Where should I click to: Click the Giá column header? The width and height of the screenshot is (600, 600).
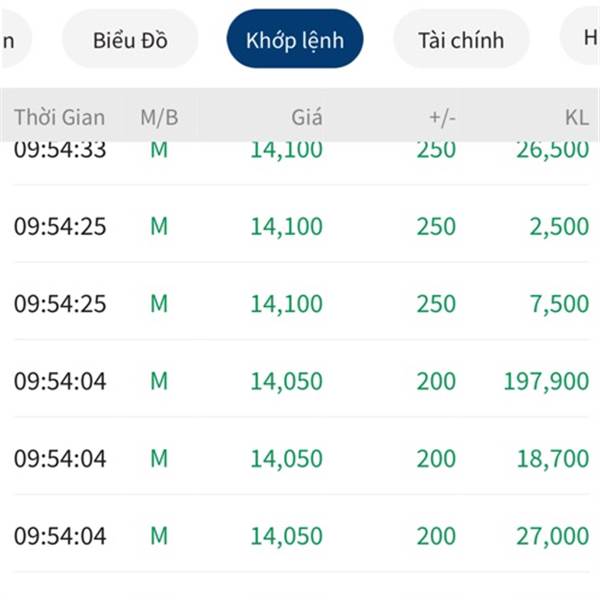coord(307,117)
